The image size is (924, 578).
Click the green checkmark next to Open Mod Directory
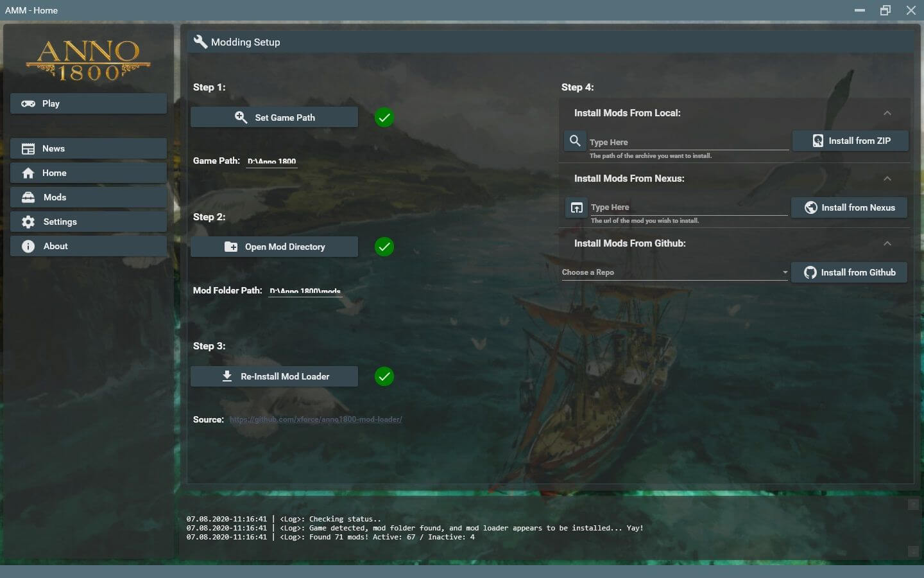[x=384, y=247]
